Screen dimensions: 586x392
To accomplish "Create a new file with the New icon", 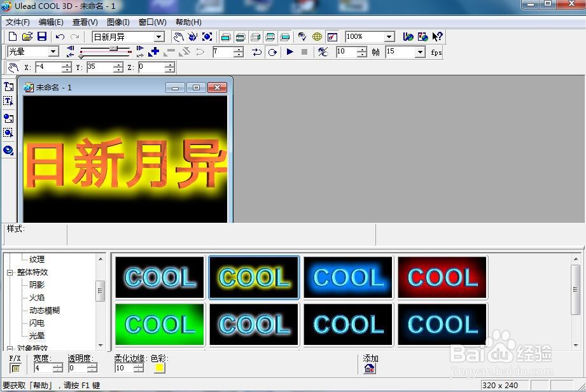I will click(x=12, y=37).
